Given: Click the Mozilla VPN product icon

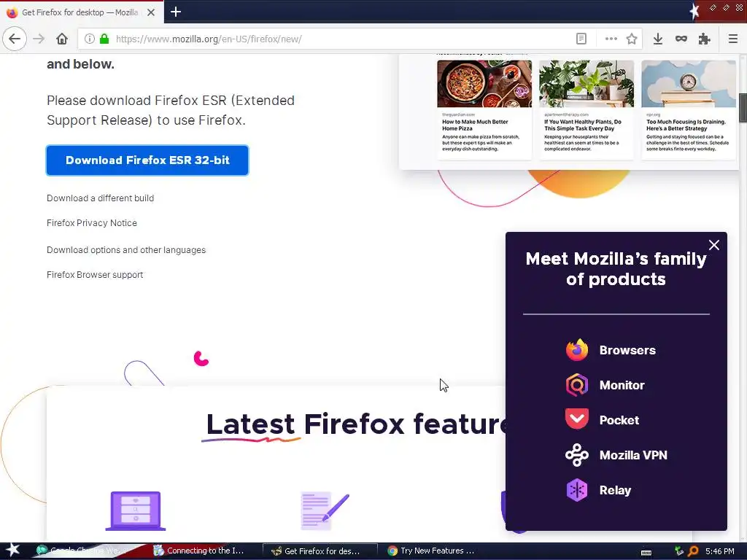Looking at the screenshot, I should tap(576, 455).
